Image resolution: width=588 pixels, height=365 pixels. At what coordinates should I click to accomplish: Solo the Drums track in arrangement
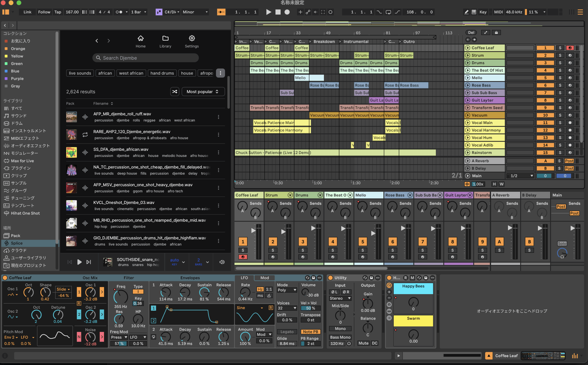tap(560, 63)
